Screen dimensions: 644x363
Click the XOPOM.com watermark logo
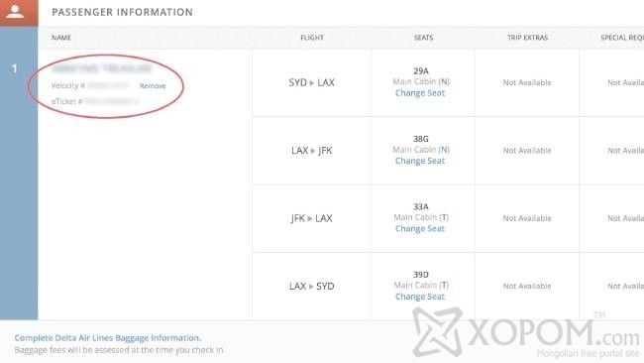[527, 333]
